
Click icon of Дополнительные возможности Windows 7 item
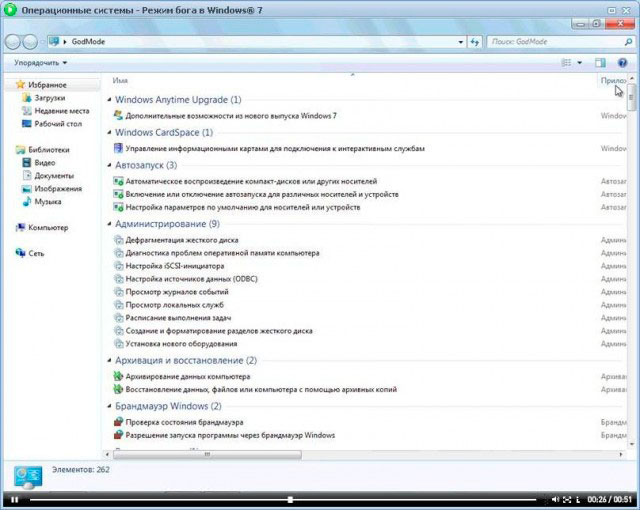[118, 115]
